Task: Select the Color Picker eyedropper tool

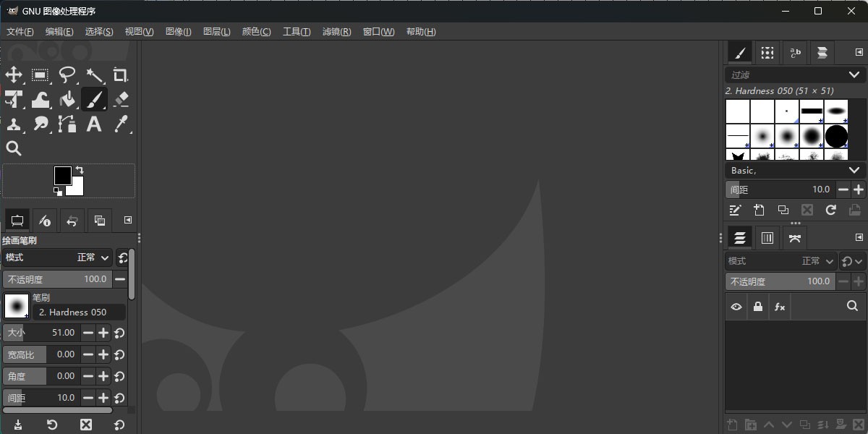Action: coord(122,124)
